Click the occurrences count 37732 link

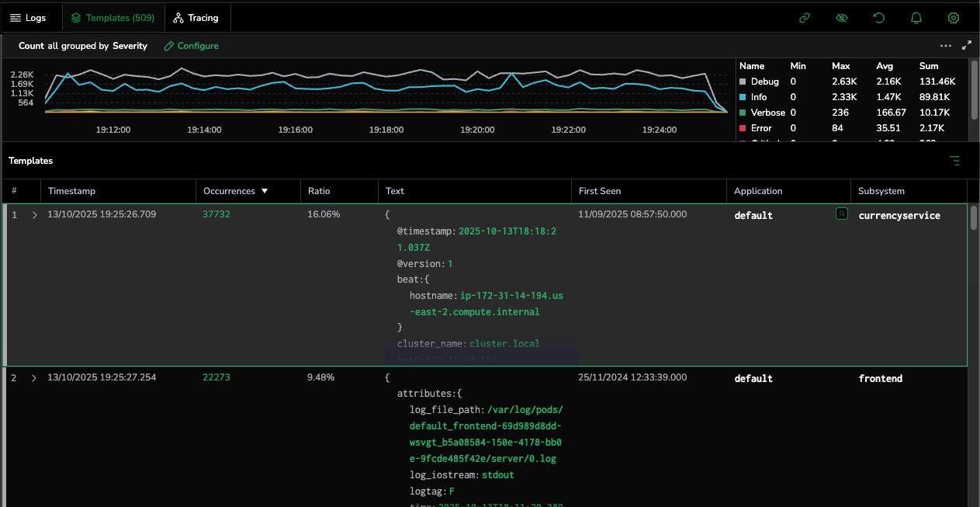[x=216, y=214]
